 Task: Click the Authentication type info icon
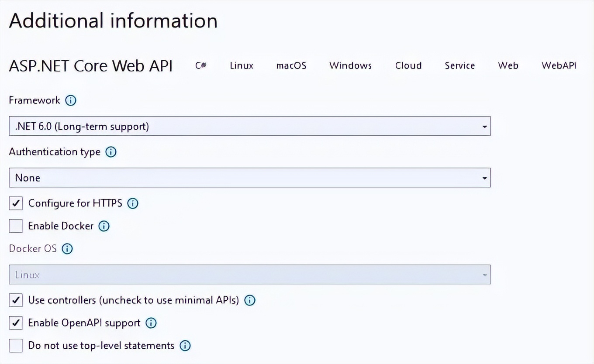pyautogui.click(x=111, y=152)
